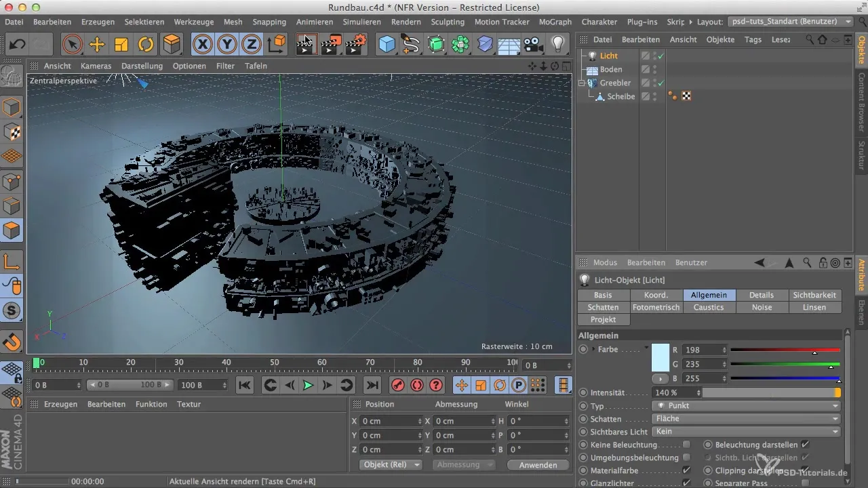Open the Rendern menu

[x=406, y=22]
